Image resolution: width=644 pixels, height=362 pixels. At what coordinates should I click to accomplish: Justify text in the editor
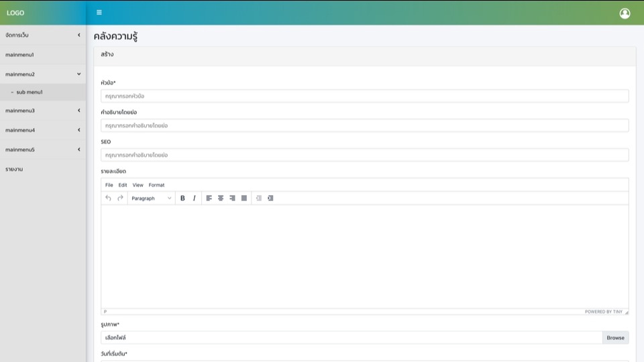[244, 198]
